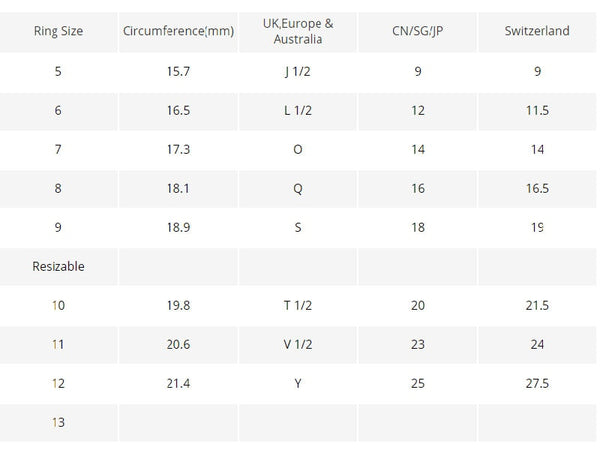Click the L 1/2 UK size cell
This screenshot has width=600, height=450.
coord(298,111)
